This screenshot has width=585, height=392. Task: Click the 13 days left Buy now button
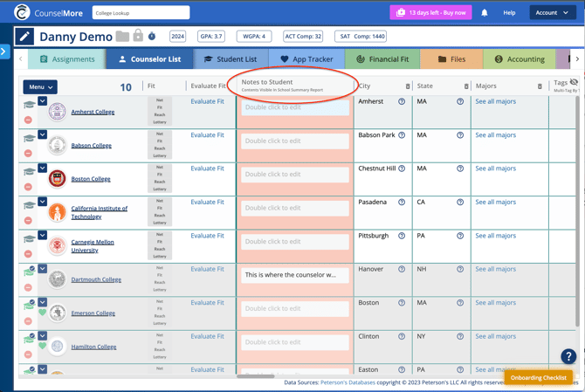click(x=431, y=13)
